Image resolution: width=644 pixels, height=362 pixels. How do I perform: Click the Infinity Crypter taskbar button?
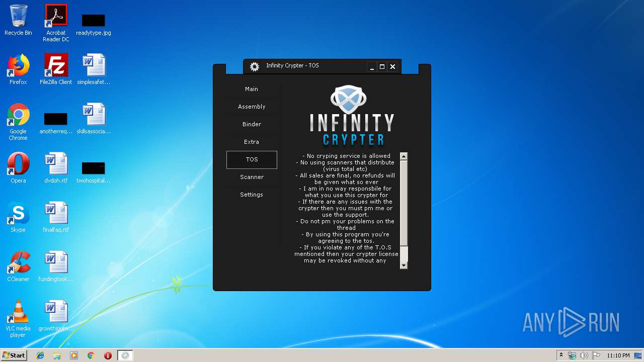(x=125, y=355)
